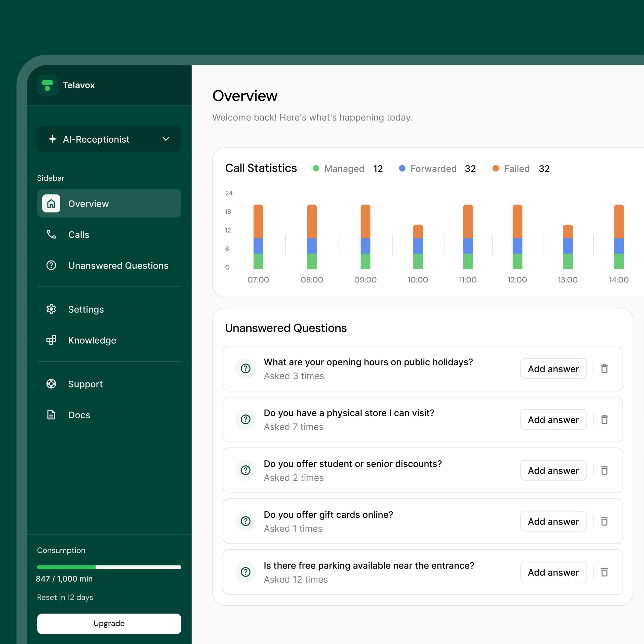
Task: Click question icon beside physical store question
Action: click(246, 419)
